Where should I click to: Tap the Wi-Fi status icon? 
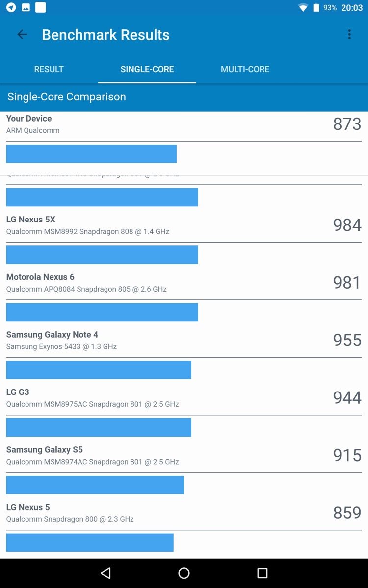303,7
